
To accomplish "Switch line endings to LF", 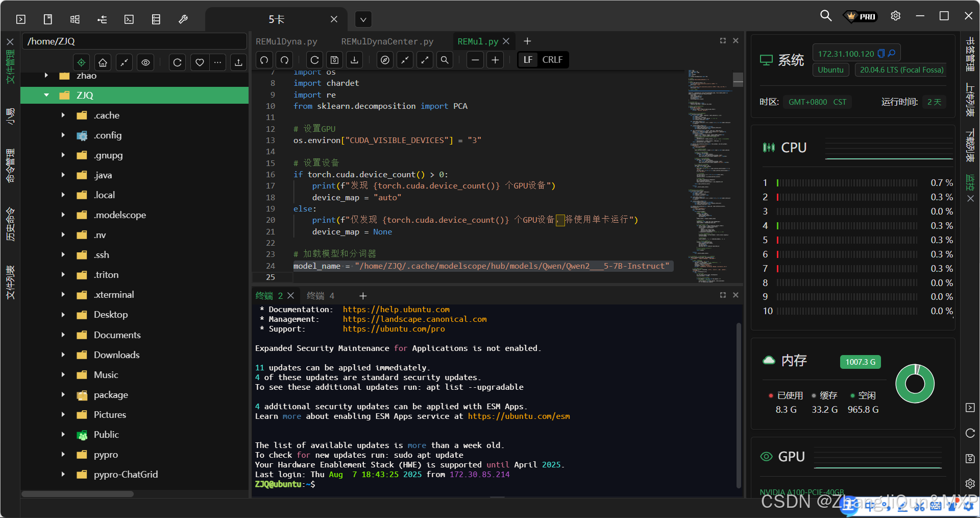I will pos(528,60).
